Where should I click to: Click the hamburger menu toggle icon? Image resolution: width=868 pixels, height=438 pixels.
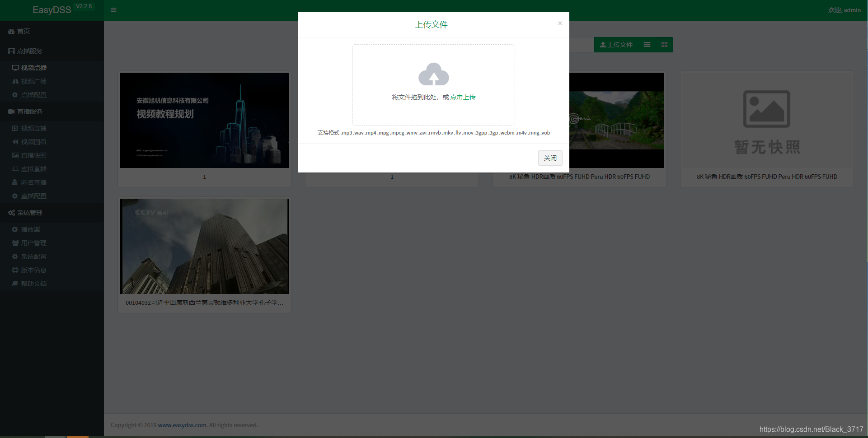(113, 10)
